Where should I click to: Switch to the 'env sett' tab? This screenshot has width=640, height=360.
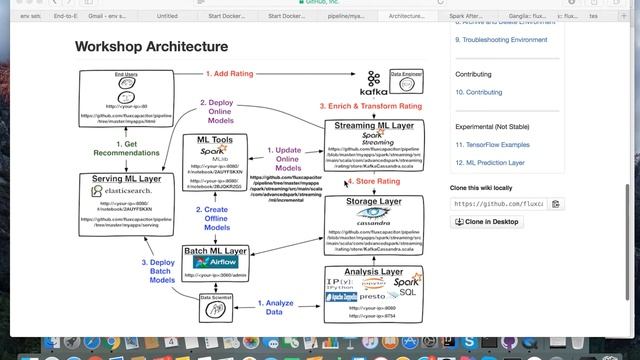tap(30, 16)
